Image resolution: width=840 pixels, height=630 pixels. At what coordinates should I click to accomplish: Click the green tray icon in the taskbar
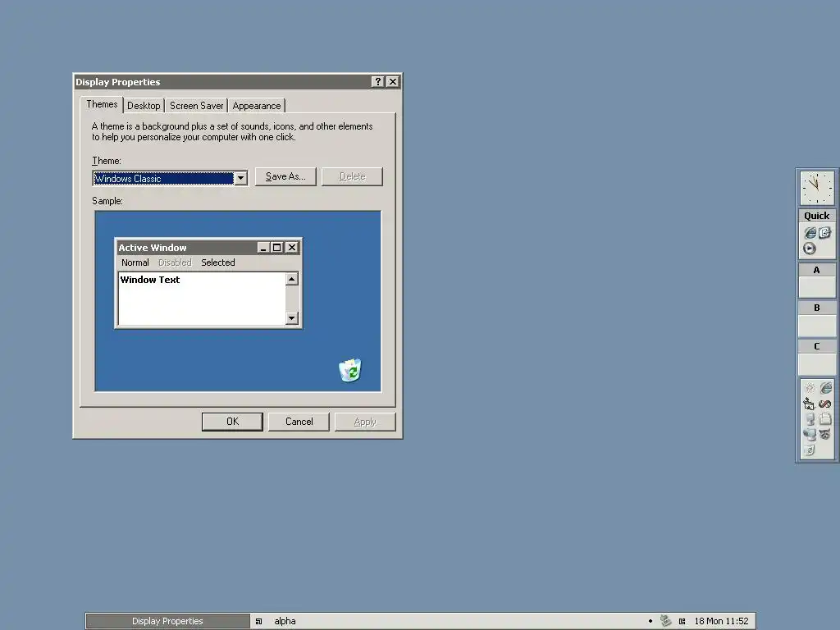[665, 620]
